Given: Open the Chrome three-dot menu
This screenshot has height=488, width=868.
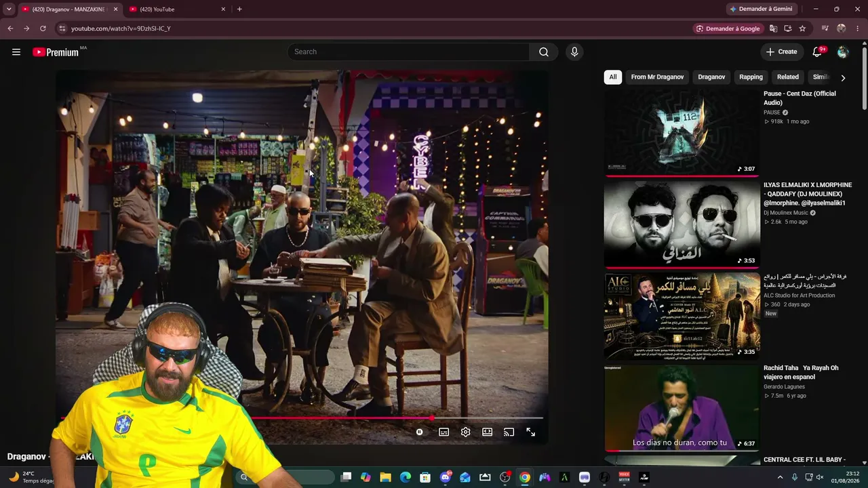Looking at the screenshot, I should pos(858,28).
